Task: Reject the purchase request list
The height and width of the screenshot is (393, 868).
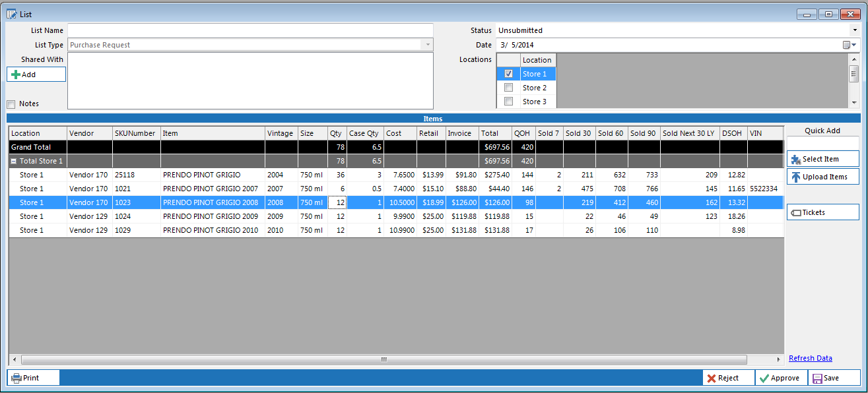Action: pos(729,378)
